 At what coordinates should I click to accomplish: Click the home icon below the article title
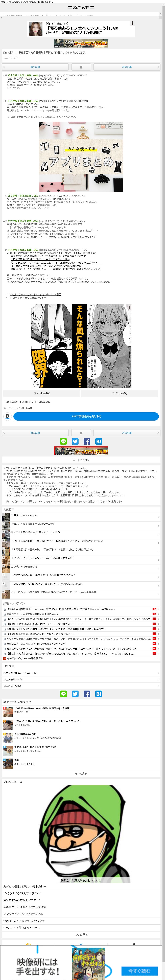click(81, 67)
